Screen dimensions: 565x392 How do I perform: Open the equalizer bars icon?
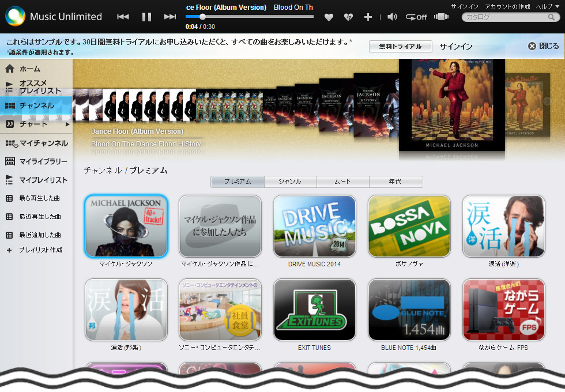442,17
